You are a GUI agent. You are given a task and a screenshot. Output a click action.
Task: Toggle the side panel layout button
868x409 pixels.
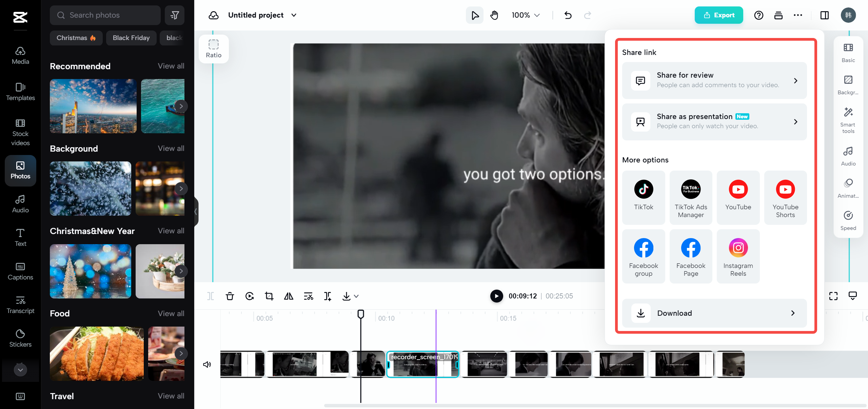824,15
